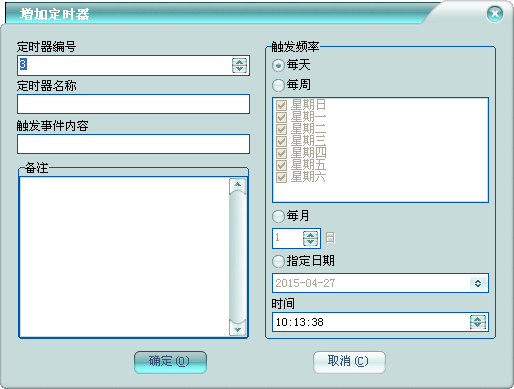Click the 取消(C) button
The height and width of the screenshot is (389, 514).
point(349,362)
